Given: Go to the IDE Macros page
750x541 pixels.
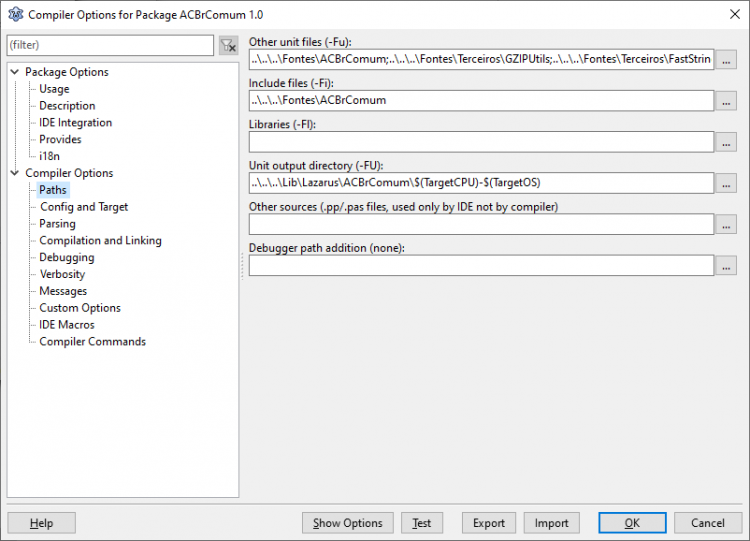Looking at the screenshot, I should (66, 324).
